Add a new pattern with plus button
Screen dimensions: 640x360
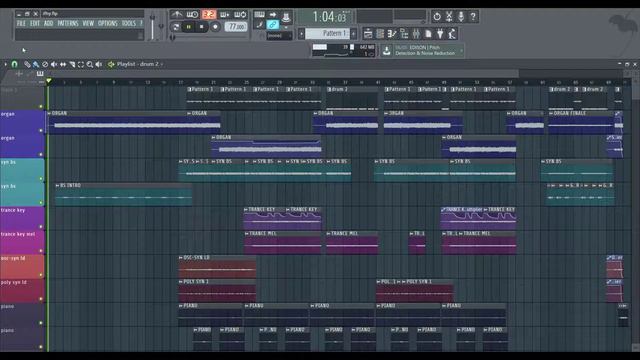353,33
